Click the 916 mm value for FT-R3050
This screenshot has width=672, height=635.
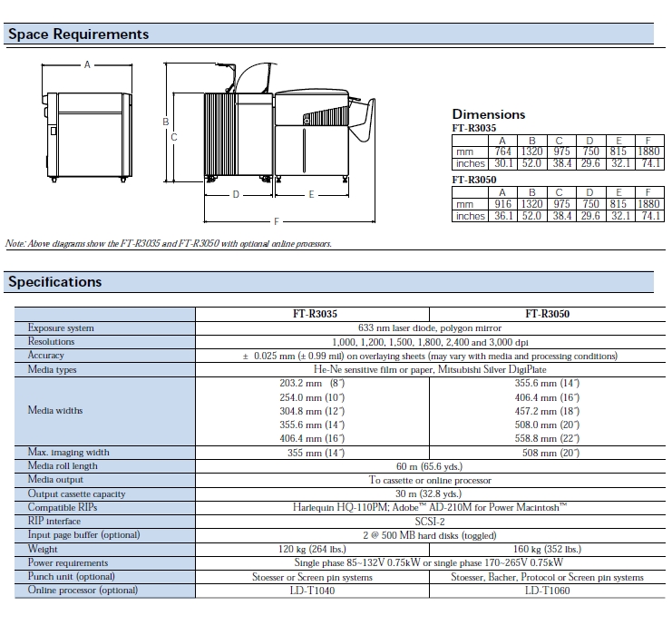pyautogui.click(x=503, y=205)
